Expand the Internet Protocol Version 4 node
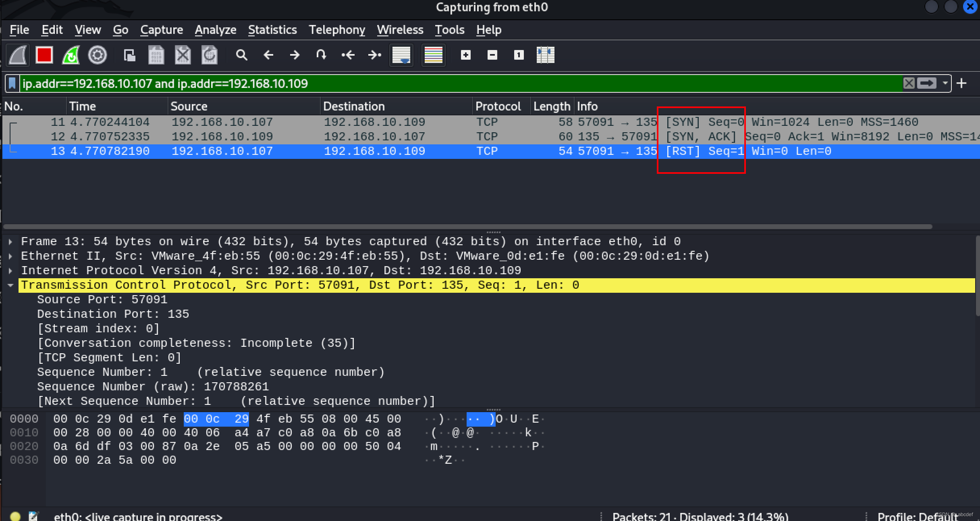Viewport: 980px width, 521px height. point(10,271)
